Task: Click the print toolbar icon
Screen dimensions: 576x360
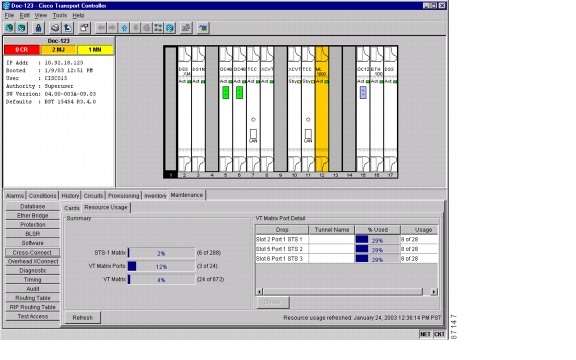Action: [x=55, y=28]
